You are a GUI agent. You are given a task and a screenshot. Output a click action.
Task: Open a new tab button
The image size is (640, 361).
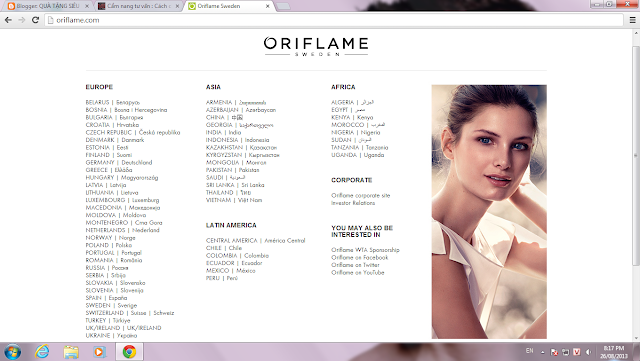283,6
